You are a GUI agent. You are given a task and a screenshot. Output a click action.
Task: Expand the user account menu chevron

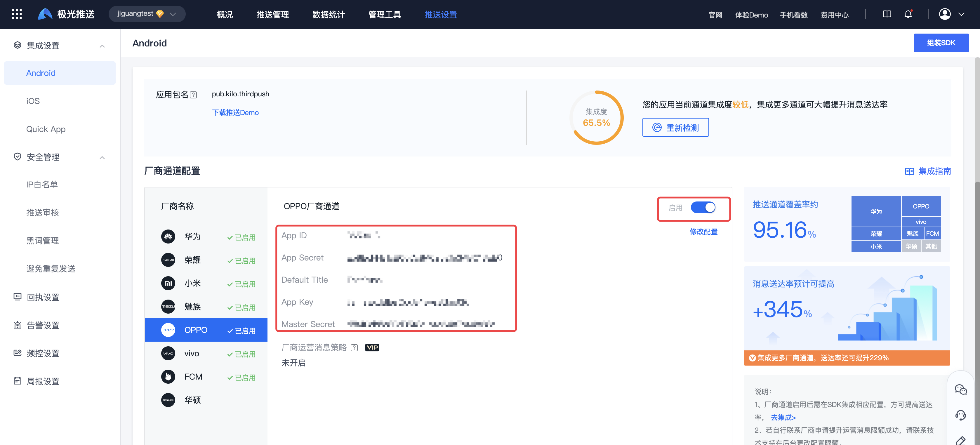(x=961, y=14)
